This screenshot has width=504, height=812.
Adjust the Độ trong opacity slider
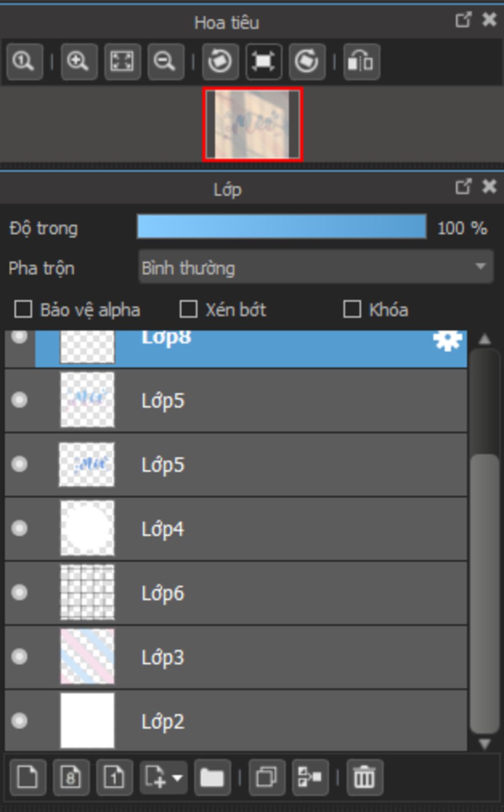(x=282, y=227)
